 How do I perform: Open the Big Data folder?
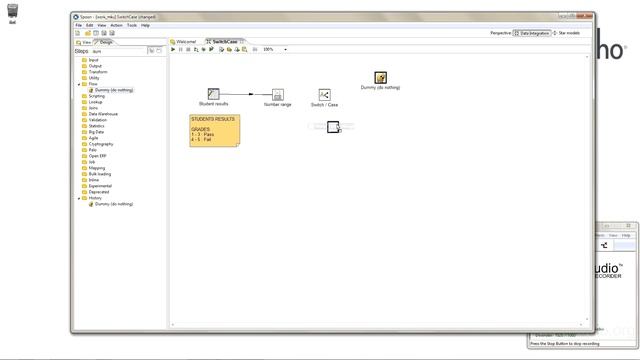[x=93, y=132]
